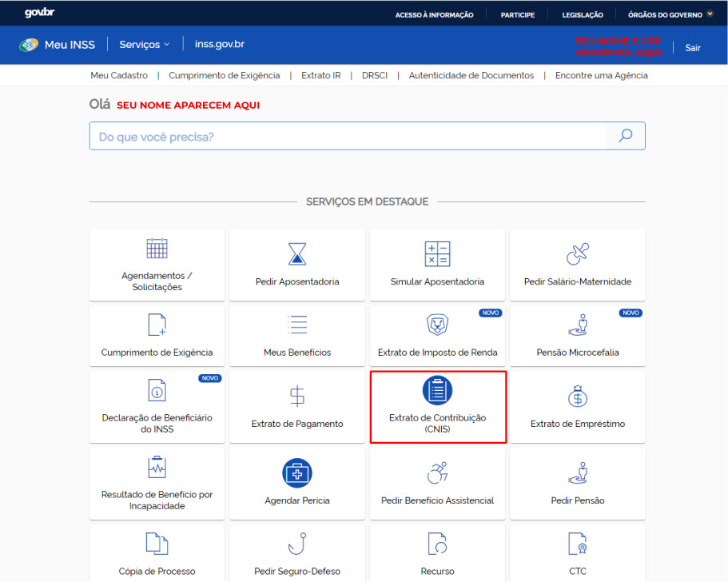Open the Recurso document icon

click(437, 544)
